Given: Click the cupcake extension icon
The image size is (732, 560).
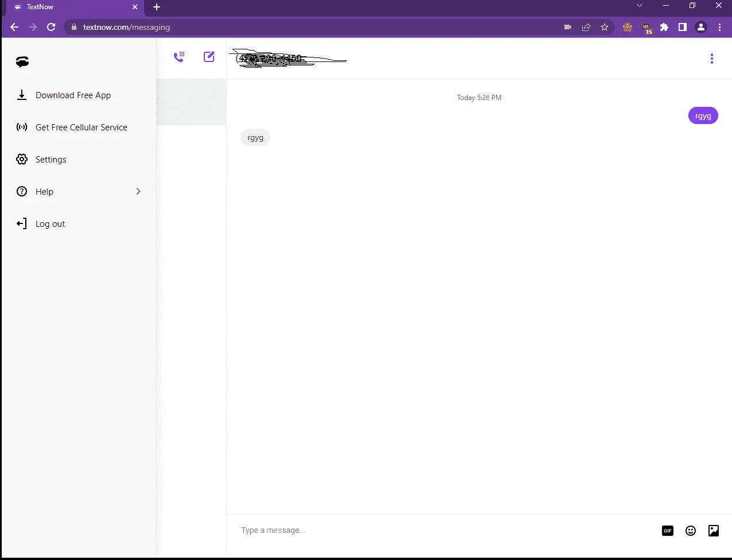Looking at the screenshot, I should (x=628, y=27).
